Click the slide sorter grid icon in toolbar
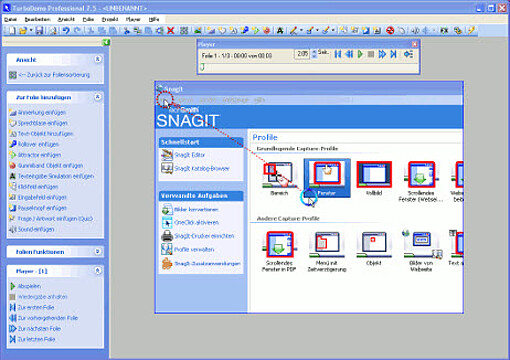Image resolution: width=510 pixels, height=360 pixels. coord(184,31)
